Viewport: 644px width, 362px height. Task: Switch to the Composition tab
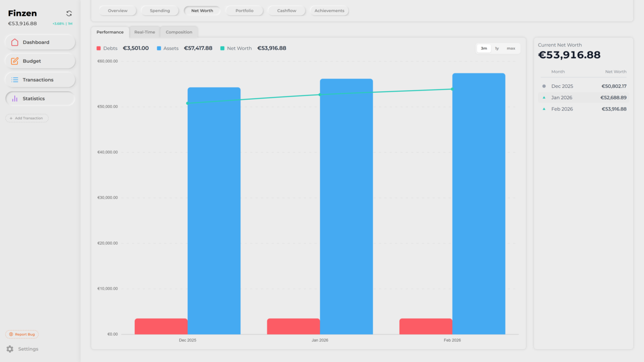(x=179, y=32)
